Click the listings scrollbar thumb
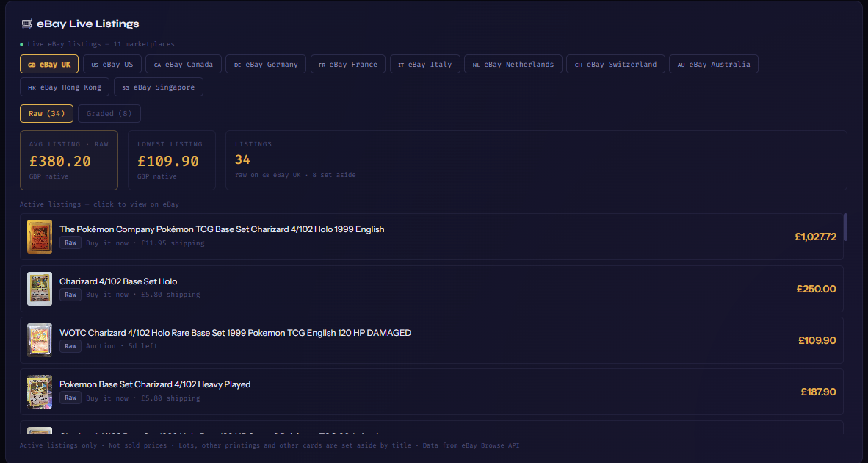Image resolution: width=868 pixels, height=463 pixels. [845, 226]
